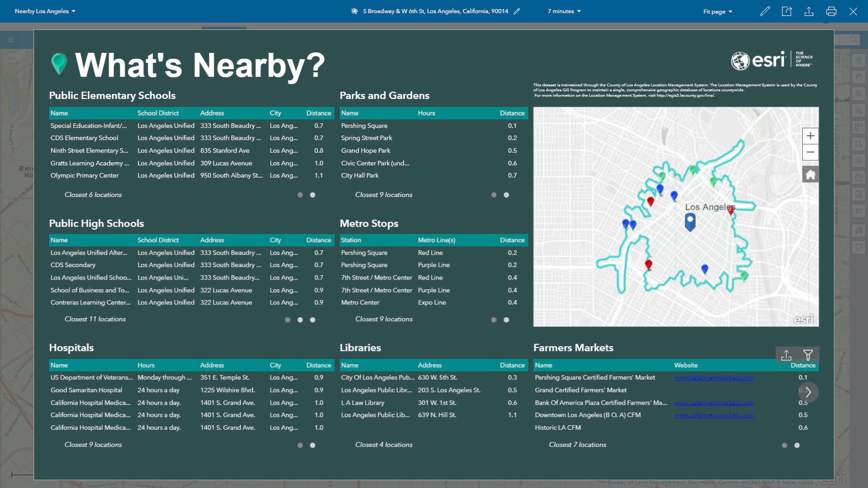Click the share icon in toolbar
Viewport: 868px width, 488px height.
point(786,11)
